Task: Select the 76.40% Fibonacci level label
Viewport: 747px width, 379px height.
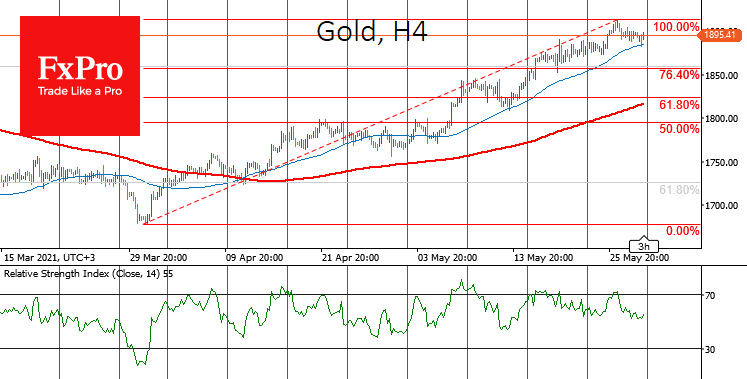Action: [x=679, y=75]
